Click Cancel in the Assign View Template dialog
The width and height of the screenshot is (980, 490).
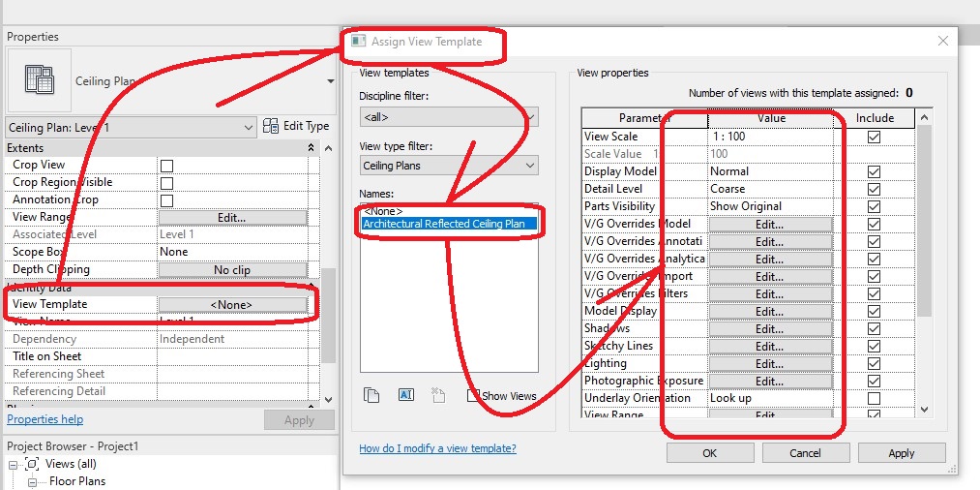point(805,453)
